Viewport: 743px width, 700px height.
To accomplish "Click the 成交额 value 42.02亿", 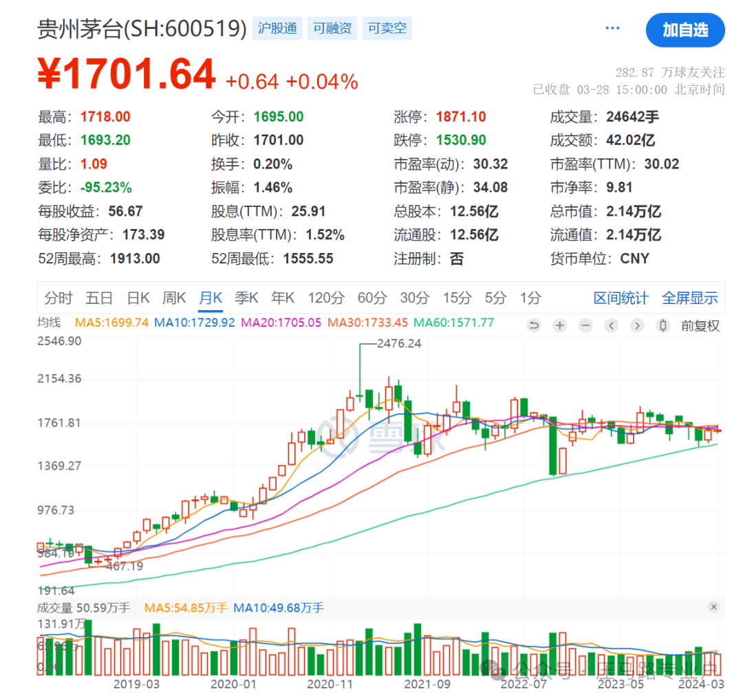I will click(x=631, y=140).
